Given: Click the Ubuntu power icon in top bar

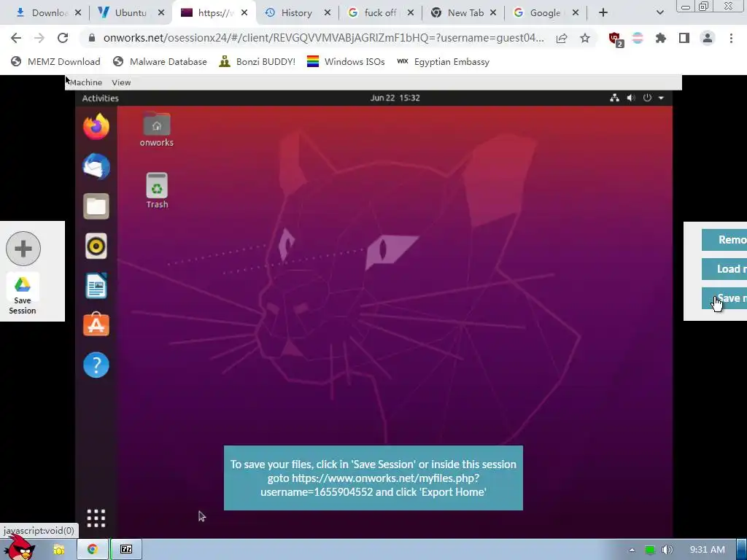Looking at the screenshot, I should (x=647, y=98).
